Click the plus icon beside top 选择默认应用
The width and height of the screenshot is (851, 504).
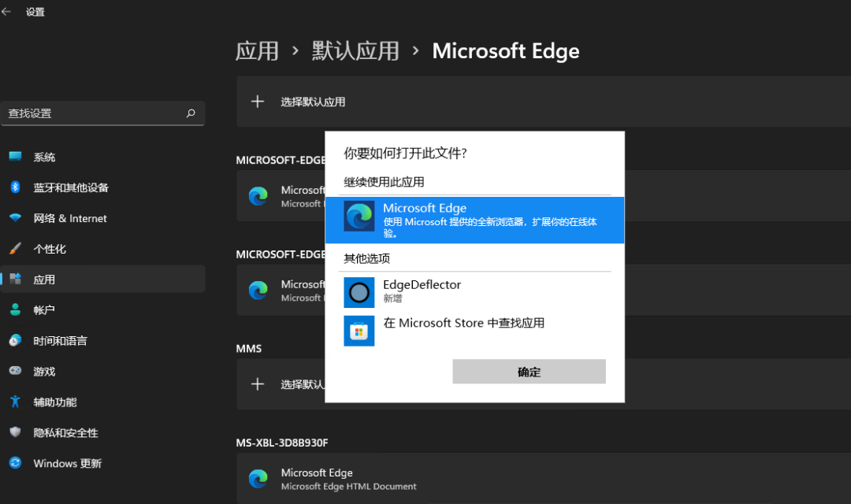[257, 102]
